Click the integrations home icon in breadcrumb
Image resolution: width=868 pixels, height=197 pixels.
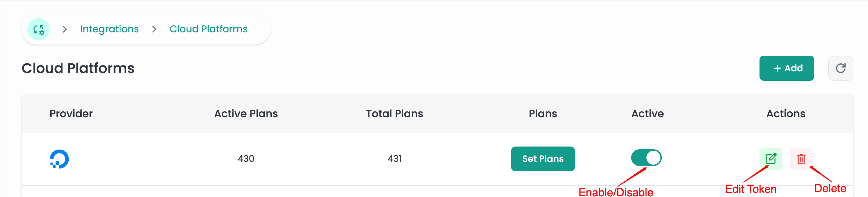[38, 29]
